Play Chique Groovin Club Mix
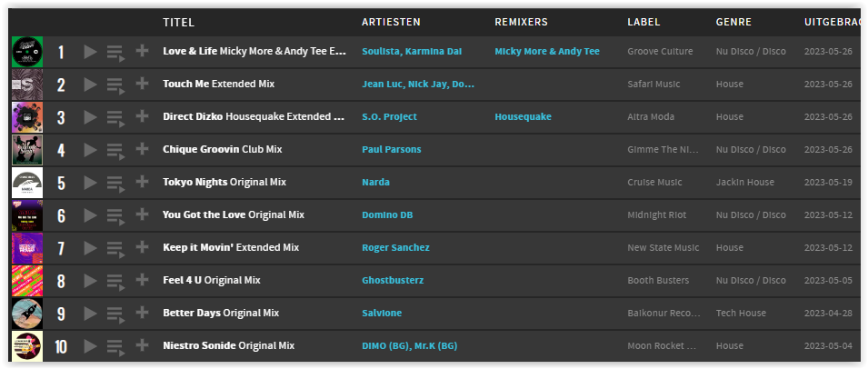Image resolution: width=868 pixels, height=369 pixels. click(90, 150)
